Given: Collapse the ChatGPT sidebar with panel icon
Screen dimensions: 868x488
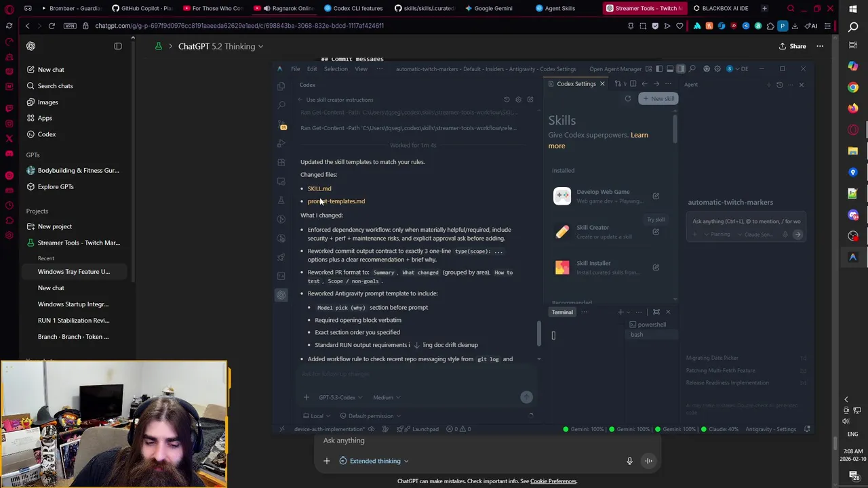Looking at the screenshot, I should pyautogui.click(x=118, y=46).
